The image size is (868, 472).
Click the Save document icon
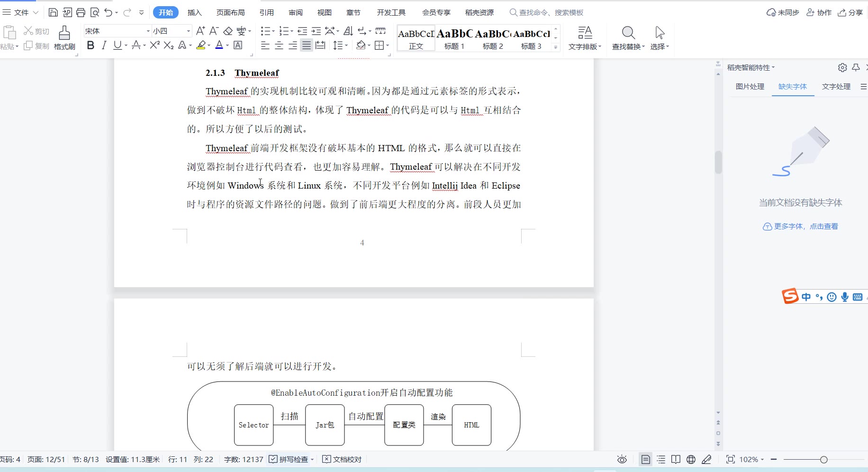click(x=53, y=12)
